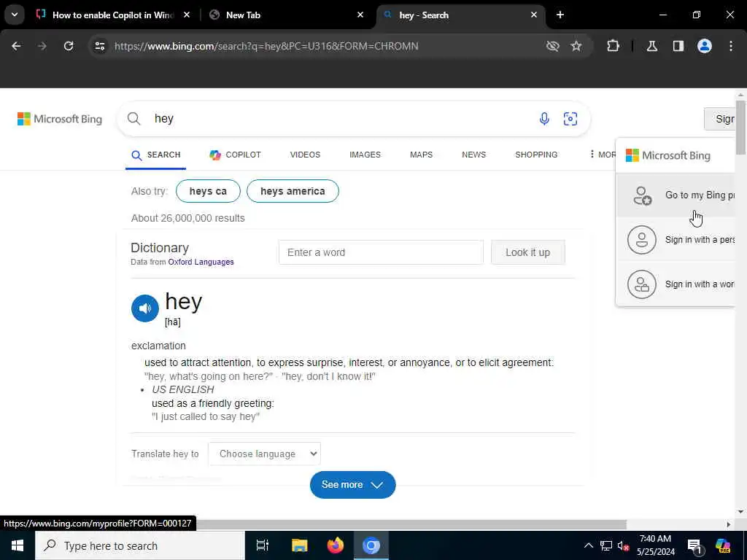
Task: Launch Firefox from the taskbar
Action: (x=336, y=545)
